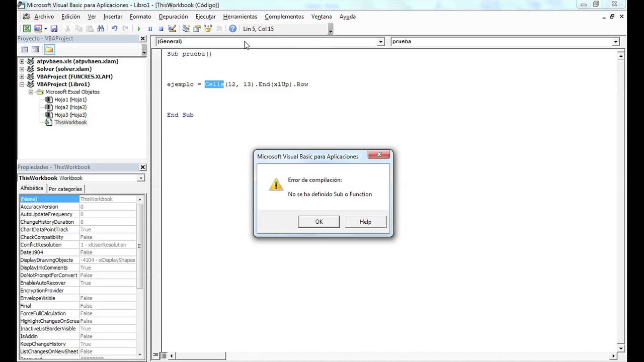Open the Insertar menu
The image size is (644, 362).
click(113, 17)
